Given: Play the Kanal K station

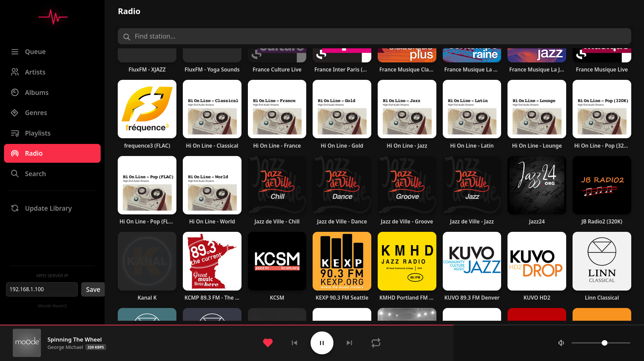Looking at the screenshot, I should coord(147,261).
